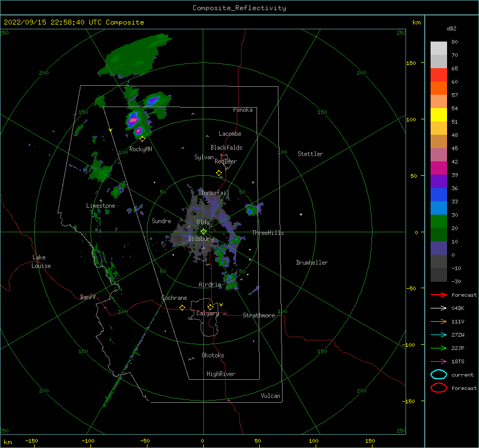
Task: Pick the red 60-65 dBZ swatch
Action: click(439, 75)
